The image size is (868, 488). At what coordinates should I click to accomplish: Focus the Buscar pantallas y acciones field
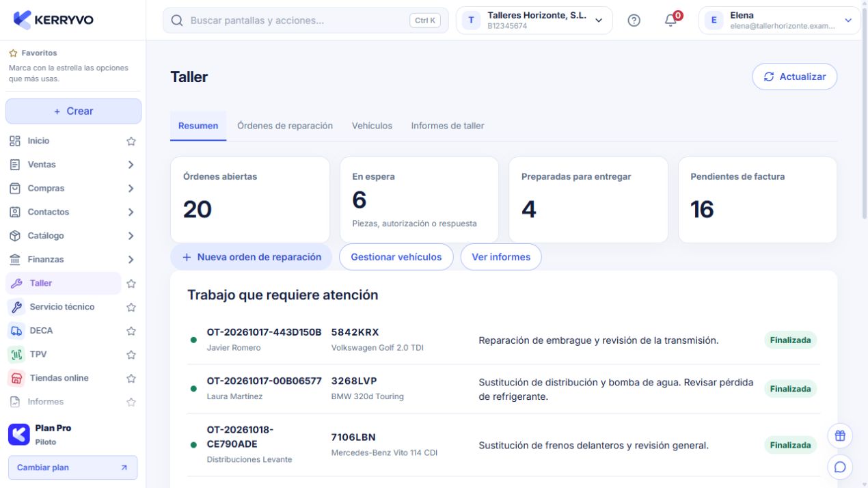pos(306,21)
